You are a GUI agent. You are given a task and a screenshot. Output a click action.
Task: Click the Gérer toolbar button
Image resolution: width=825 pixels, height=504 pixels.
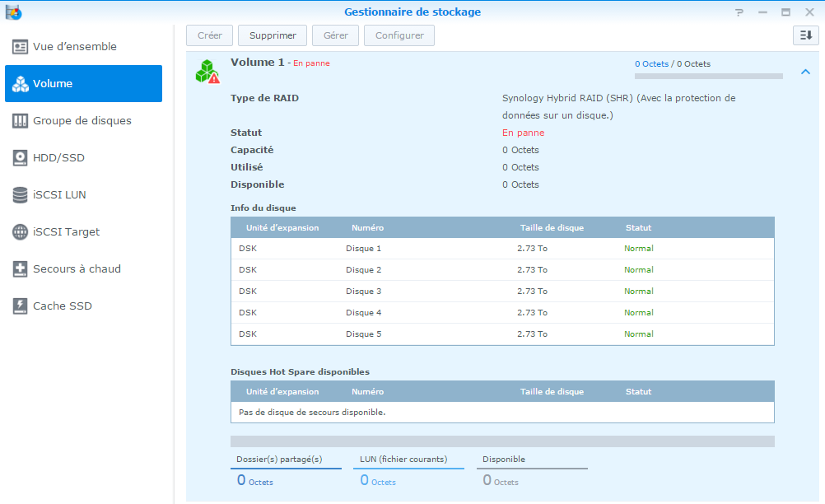pos(336,35)
